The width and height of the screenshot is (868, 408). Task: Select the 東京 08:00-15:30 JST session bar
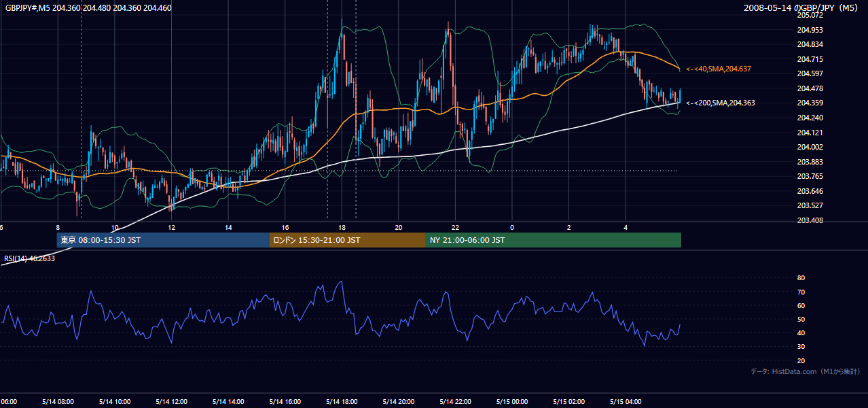click(163, 240)
